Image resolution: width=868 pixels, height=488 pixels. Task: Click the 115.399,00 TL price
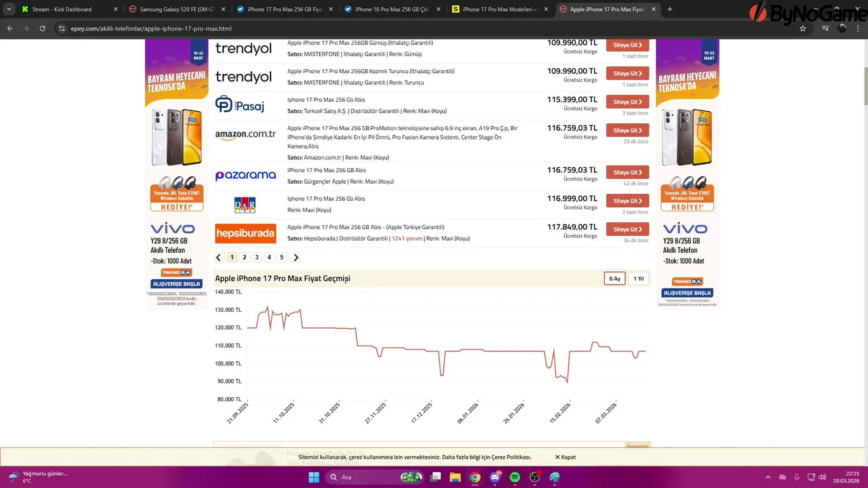point(572,100)
